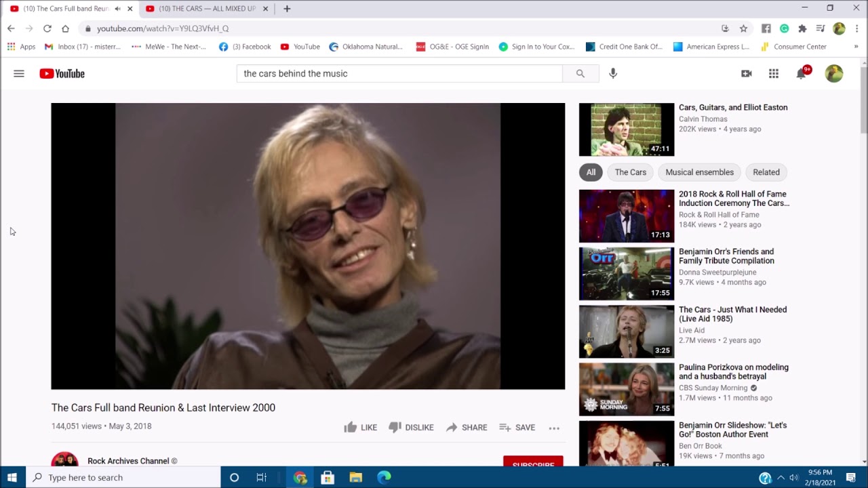Open the Gmail Inbox bookmark
The height and width of the screenshot is (488, 868).
coord(82,47)
